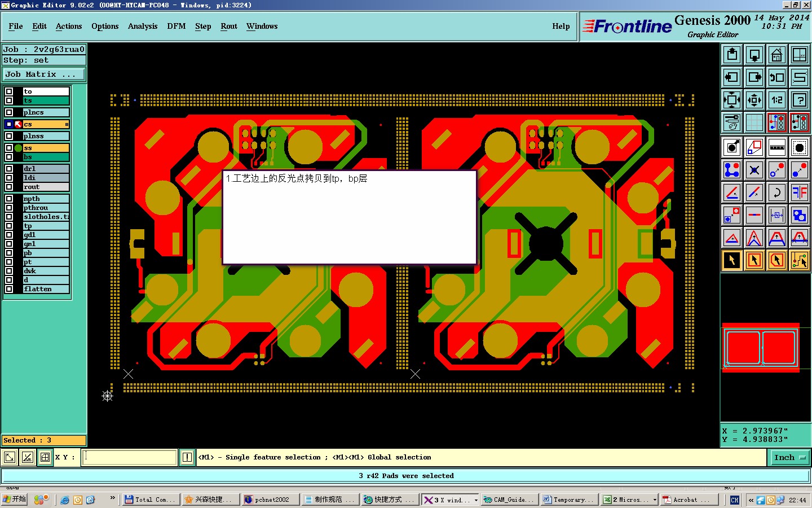Viewport: 812px width, 508px height.
Task: Toggle the checkbox for layer drl
Action: 9,169
